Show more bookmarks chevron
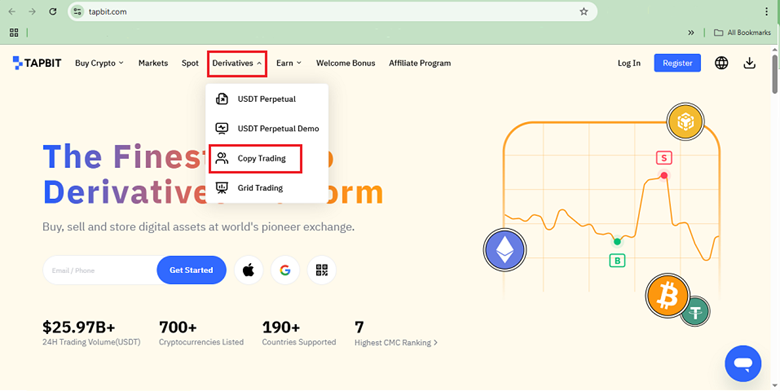780x391 pixels. click(x=690, y=32)
